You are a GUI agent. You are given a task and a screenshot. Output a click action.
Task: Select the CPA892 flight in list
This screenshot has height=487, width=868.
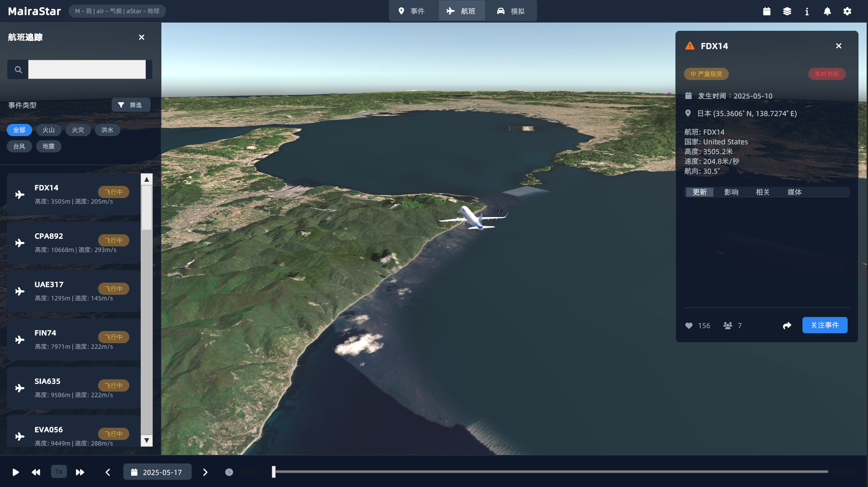click(73, 243)
